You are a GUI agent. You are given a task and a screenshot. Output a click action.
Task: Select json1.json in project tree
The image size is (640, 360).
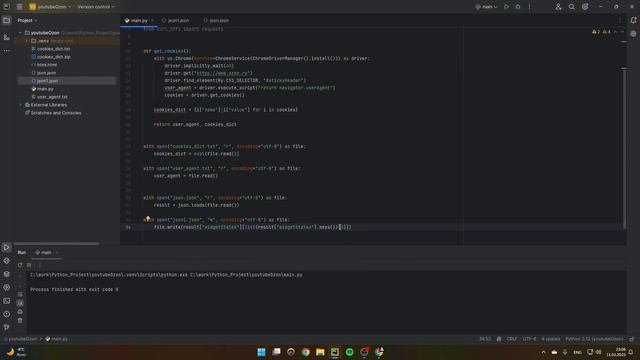tap(45, 81)
